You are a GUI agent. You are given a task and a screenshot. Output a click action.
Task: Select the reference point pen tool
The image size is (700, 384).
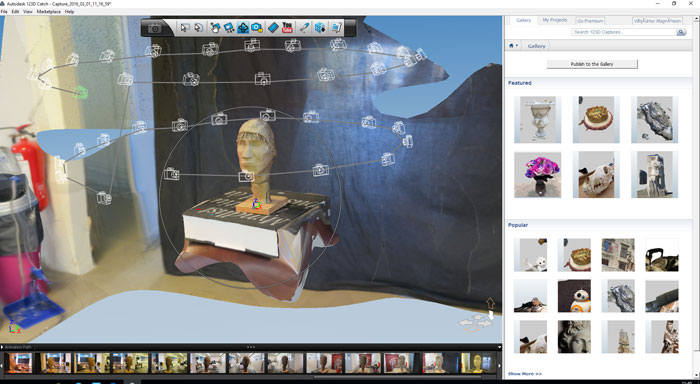[304, 28]
